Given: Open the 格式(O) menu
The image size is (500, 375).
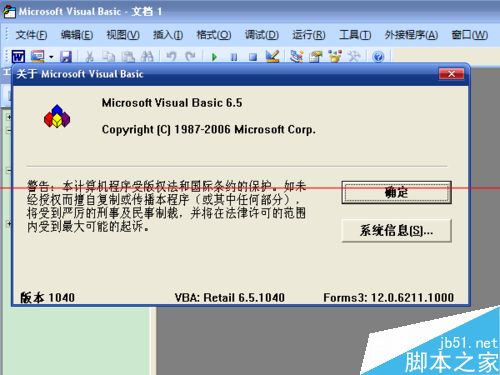Looking at the screenshot, I should 214,35.
